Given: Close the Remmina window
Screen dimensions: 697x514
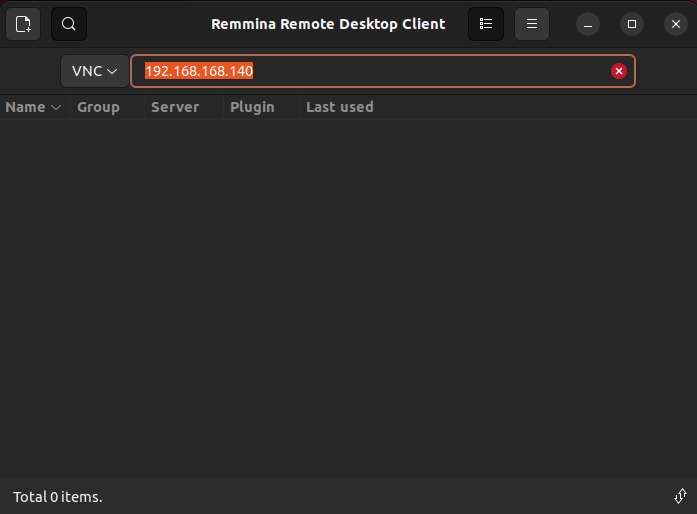Looking at the screenshot, I should (676, 23).
